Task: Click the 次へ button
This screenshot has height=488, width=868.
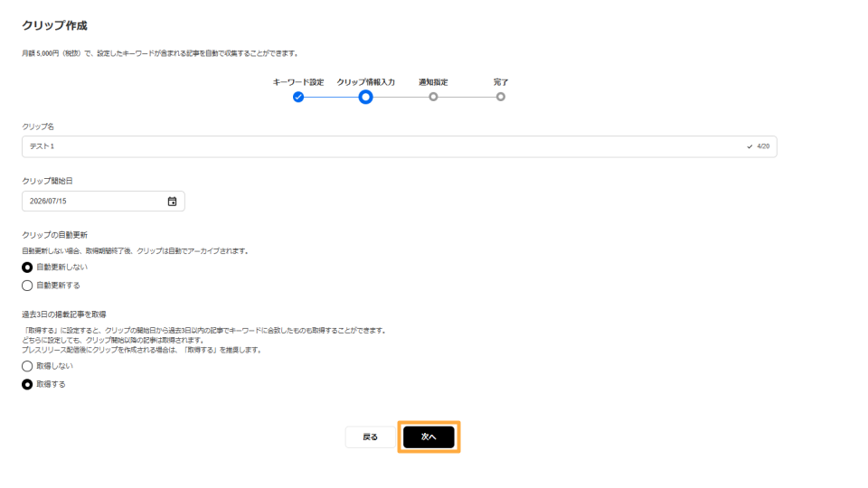Action: point(429,437)
